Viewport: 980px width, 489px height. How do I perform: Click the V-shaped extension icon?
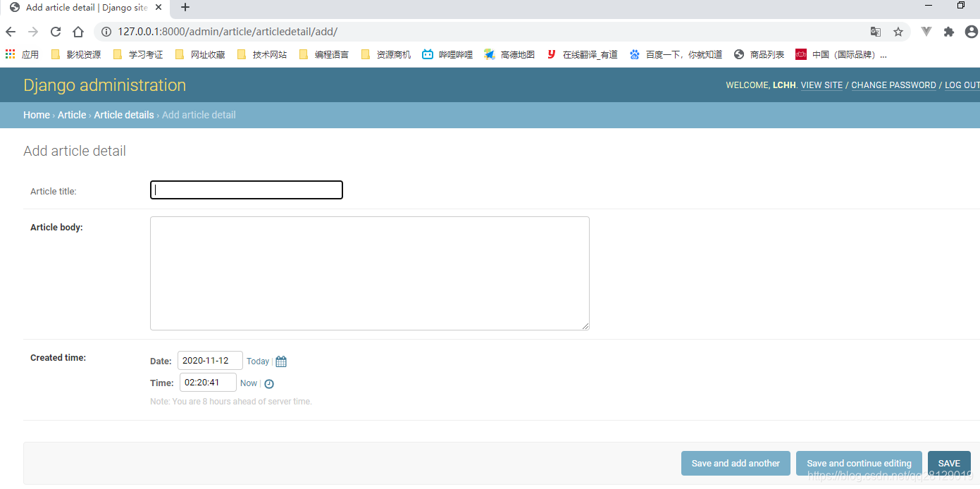point(926,32)
